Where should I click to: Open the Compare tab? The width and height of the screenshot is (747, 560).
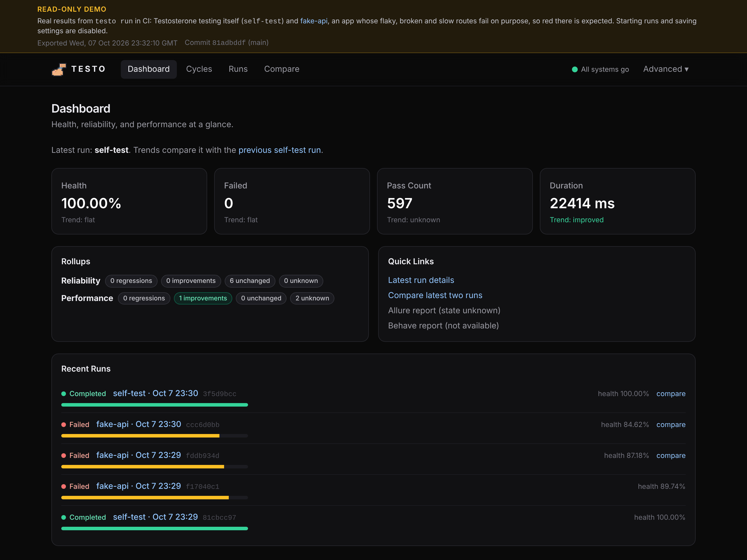282,69
